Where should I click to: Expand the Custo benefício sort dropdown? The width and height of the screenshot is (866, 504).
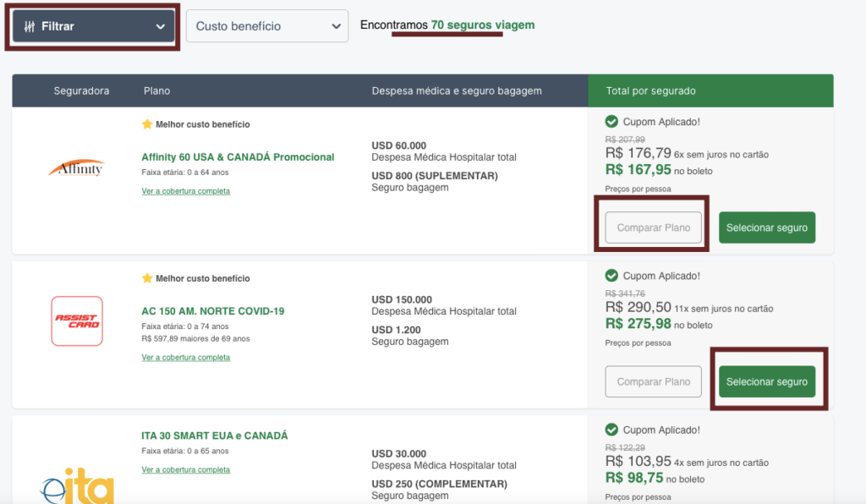267,26
